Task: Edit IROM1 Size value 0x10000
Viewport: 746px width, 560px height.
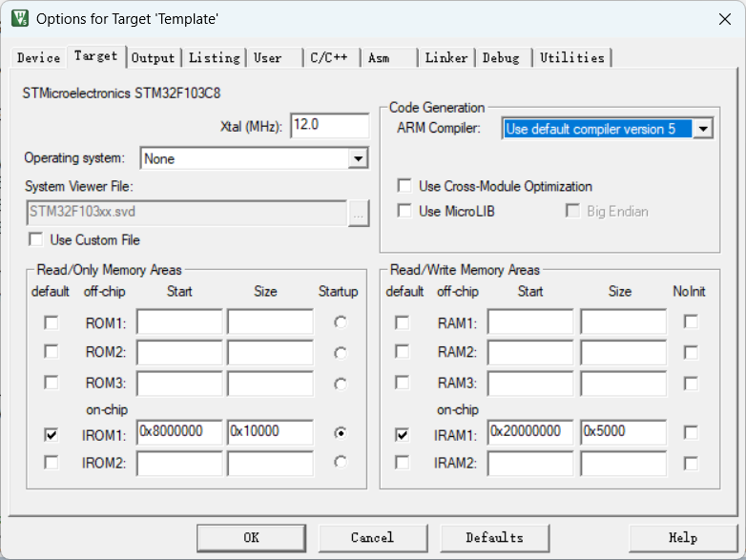Action: click(x=270, y=432)
